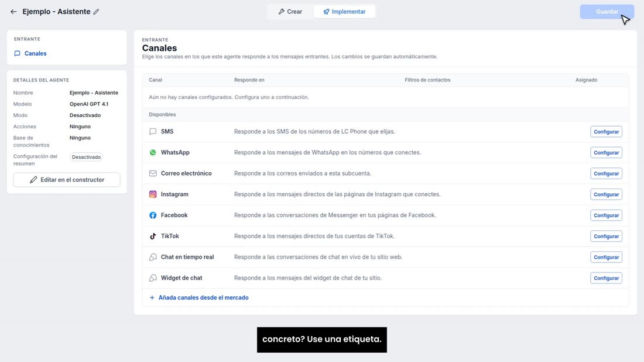This screenshot has height=362, width=644.
Task: Click the 'Chat en tiempo real' label
Action: tap(187, 257)
